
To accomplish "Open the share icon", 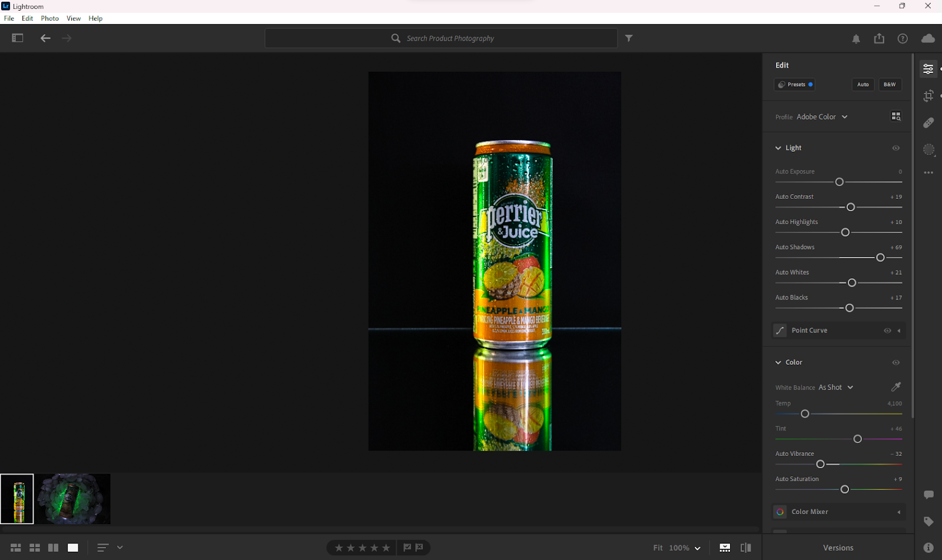I will [x=879, y=38].
